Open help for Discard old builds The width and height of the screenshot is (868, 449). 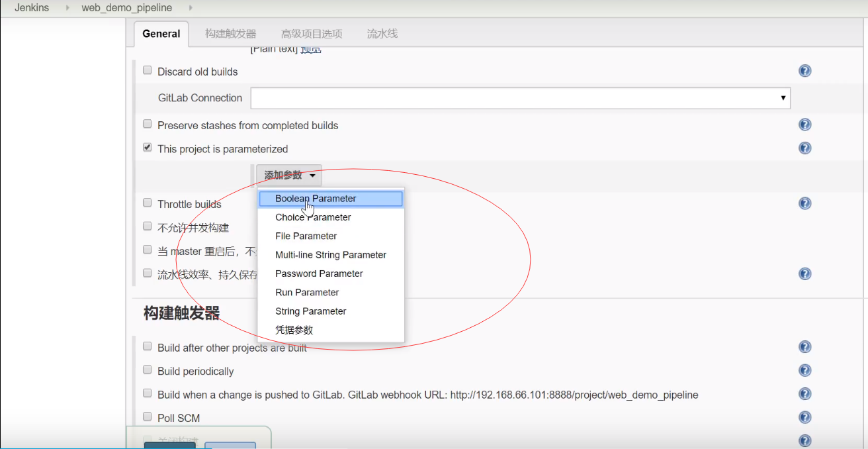(804, 71)
